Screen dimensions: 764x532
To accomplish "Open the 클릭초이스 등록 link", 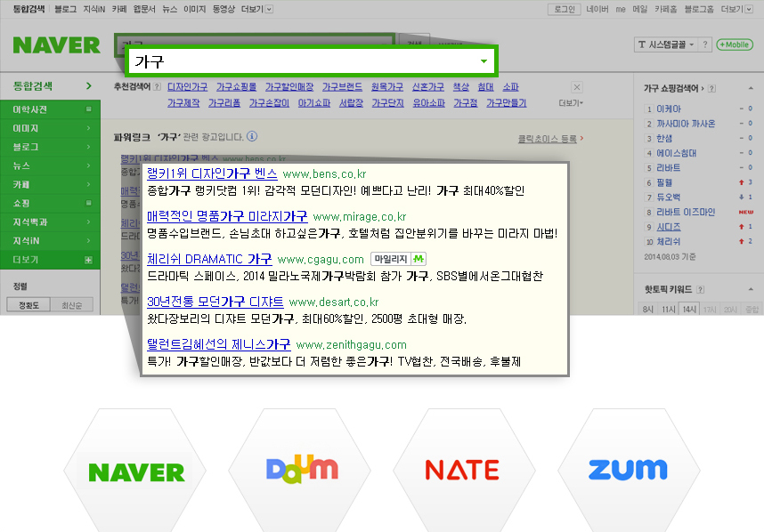I will pos(547,139).
